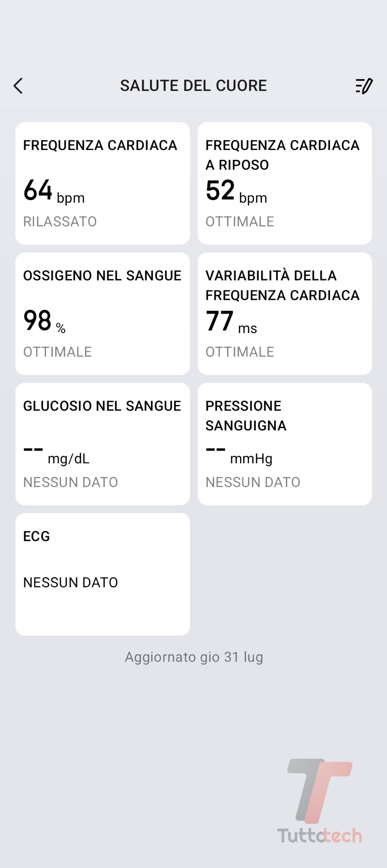Click the Tuttotech watermark logo
The height and width of the screenshot is (868, 387).
coord(320,801)
